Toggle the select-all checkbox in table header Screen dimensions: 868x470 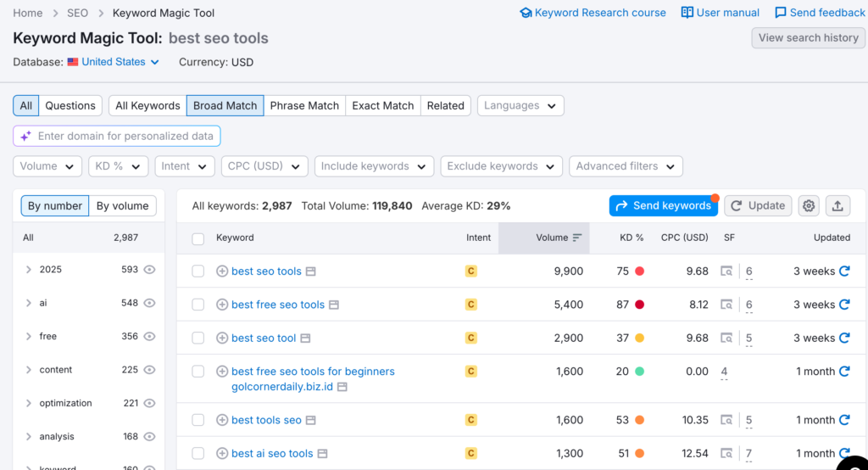point(198,238)
